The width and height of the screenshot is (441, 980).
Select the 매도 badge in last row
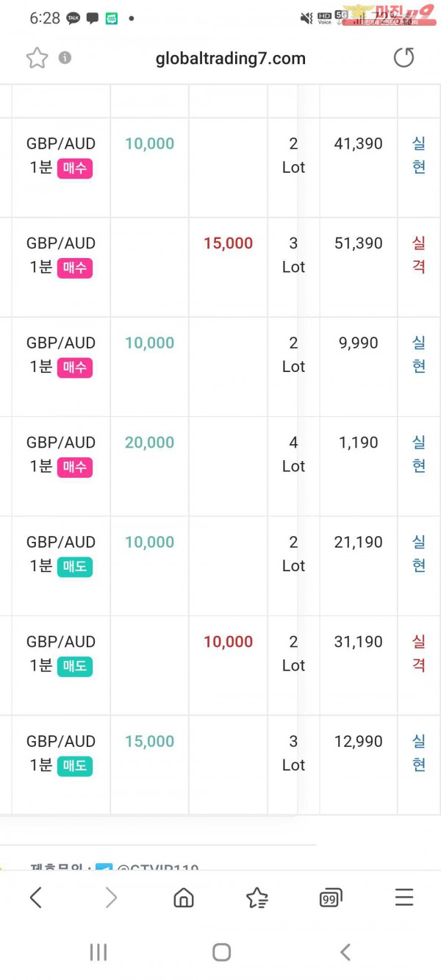[75, 766]
